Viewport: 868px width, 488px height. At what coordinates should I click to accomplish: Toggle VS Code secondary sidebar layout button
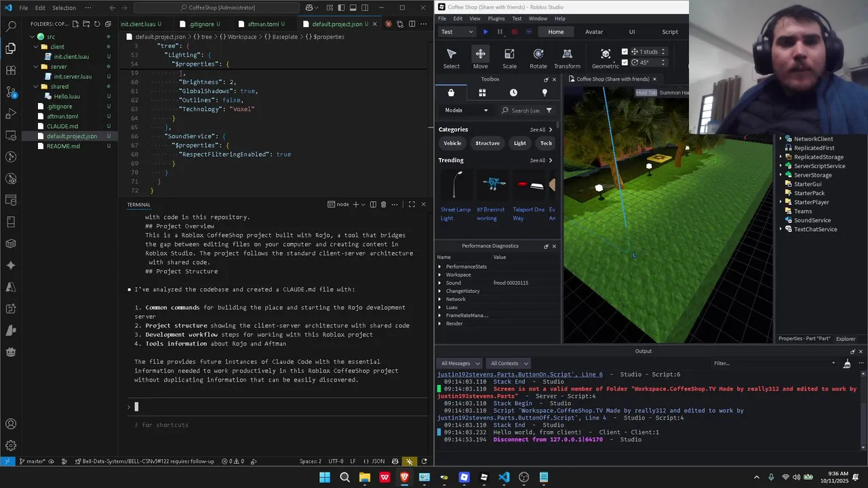pos(366,7)
